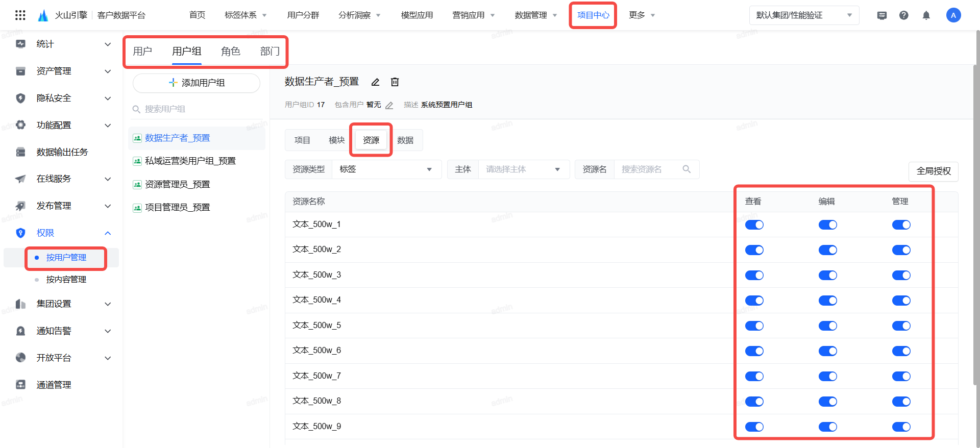Click the search icon in 资源名 field

(687, 169)
